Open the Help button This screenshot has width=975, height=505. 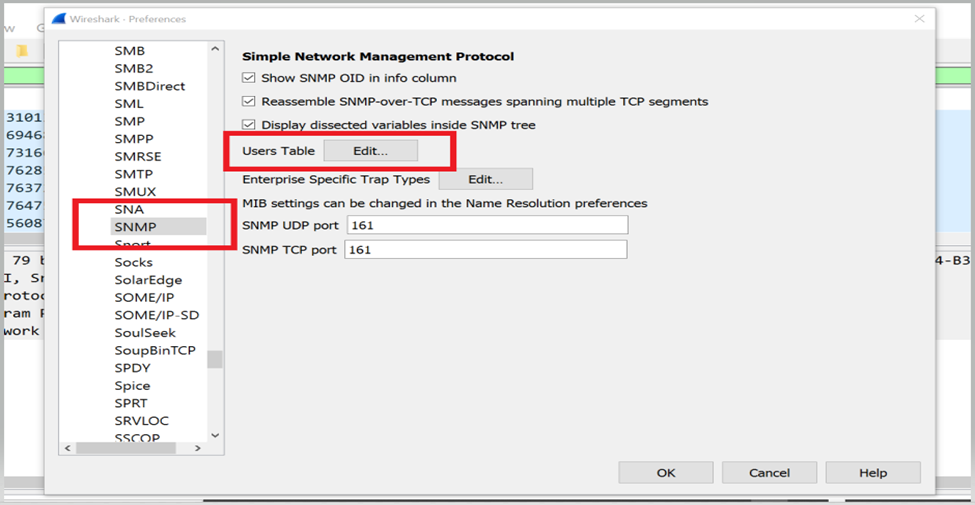click(x=873, y=473)
